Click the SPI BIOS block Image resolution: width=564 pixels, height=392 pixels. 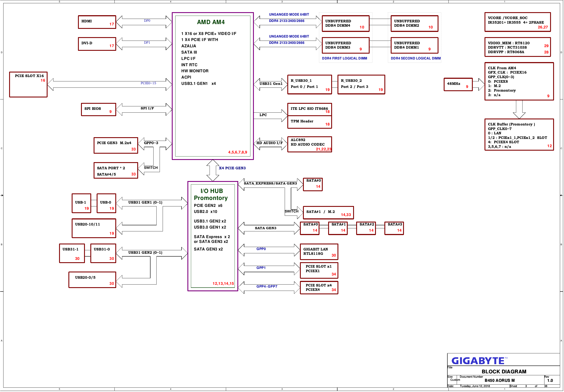tap(99, 109)
